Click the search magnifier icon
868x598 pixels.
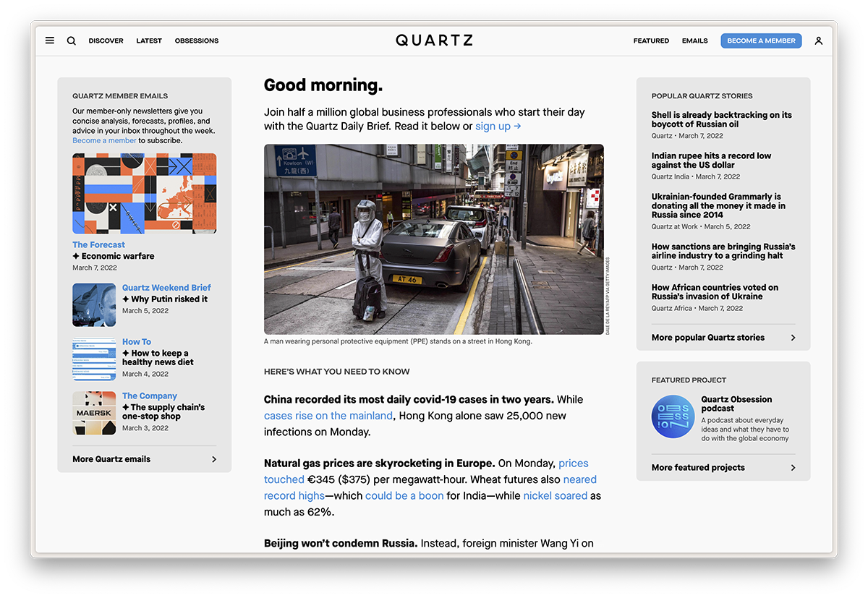(72, 40)
